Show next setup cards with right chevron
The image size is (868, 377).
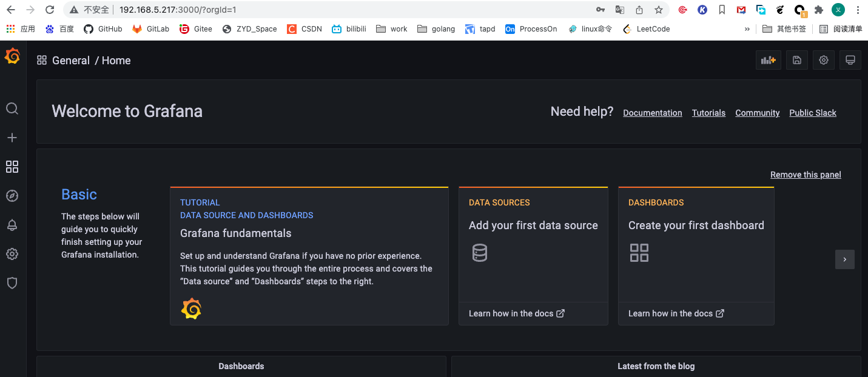click(x=845, y=259)
